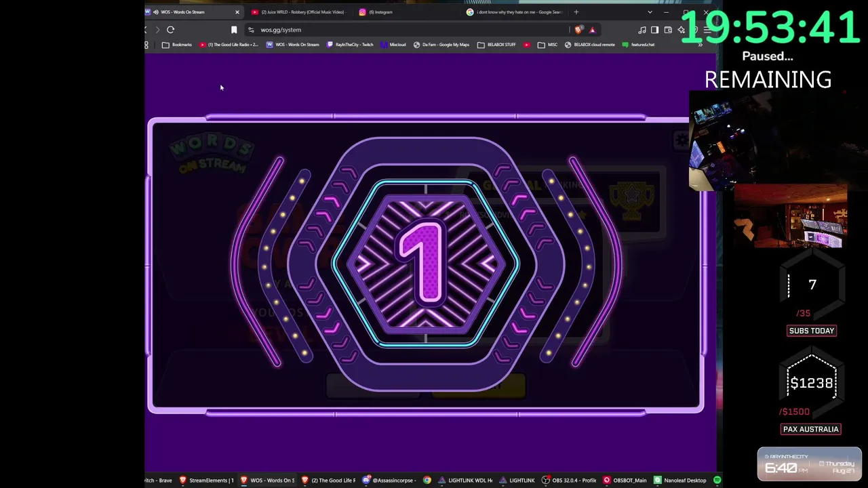
Task: Open the Bookmarks folder in bookmarks bar
Action: 177,45
